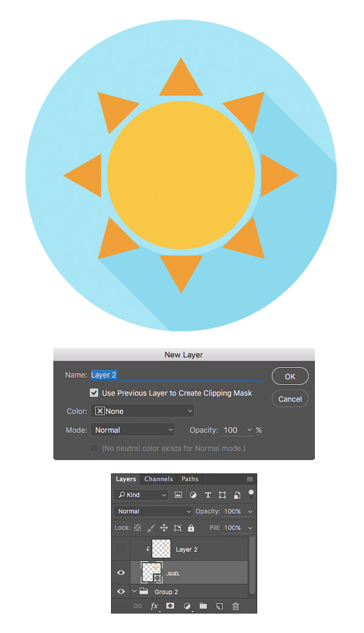Click the Name field containing Layer 2

(x=177, y=375)
